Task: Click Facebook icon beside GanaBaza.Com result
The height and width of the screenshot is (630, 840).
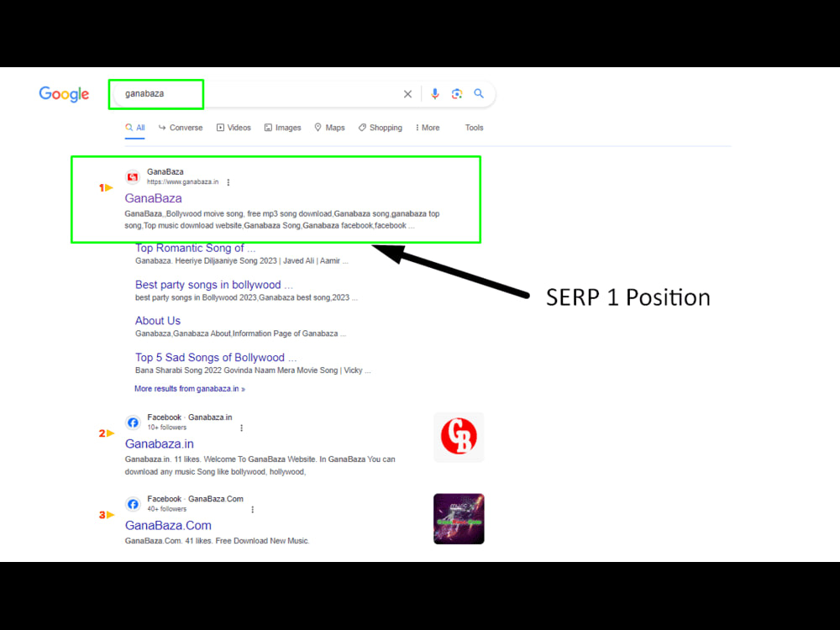Action: coord(133,504)
